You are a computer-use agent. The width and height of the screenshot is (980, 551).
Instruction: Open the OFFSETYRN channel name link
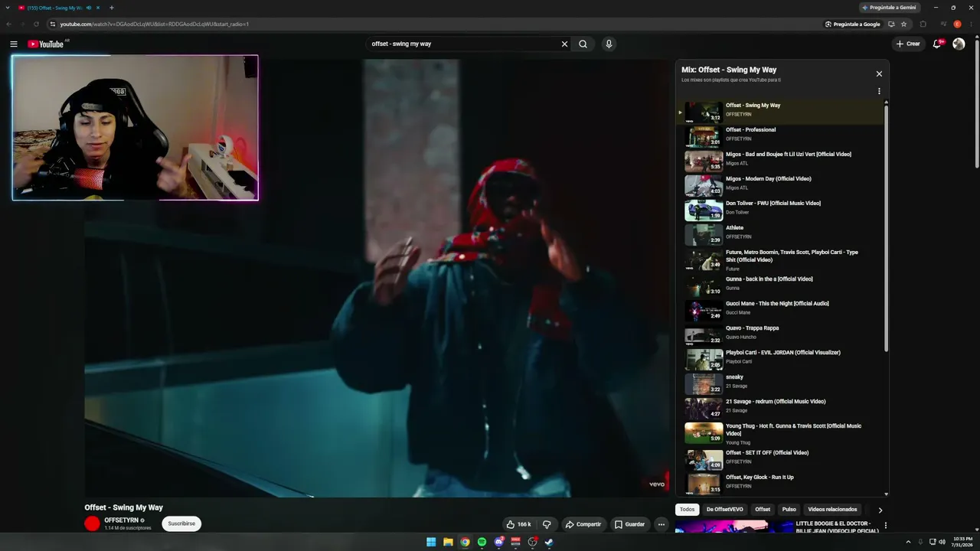click(x=122, y=520)
